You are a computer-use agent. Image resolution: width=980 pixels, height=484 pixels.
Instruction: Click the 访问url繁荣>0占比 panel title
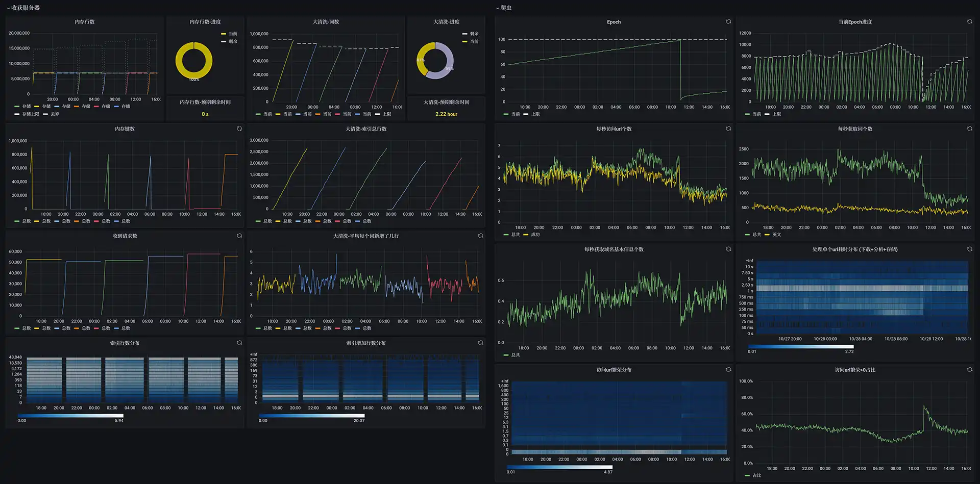[x=855, y=370]
